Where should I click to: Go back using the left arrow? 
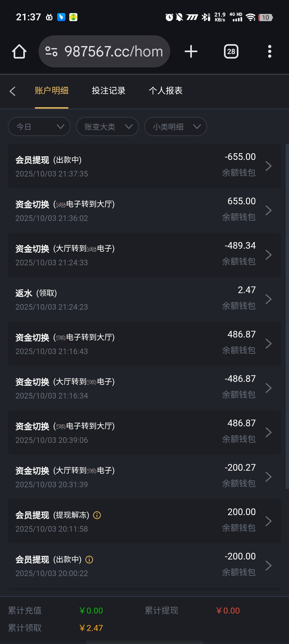13,91
